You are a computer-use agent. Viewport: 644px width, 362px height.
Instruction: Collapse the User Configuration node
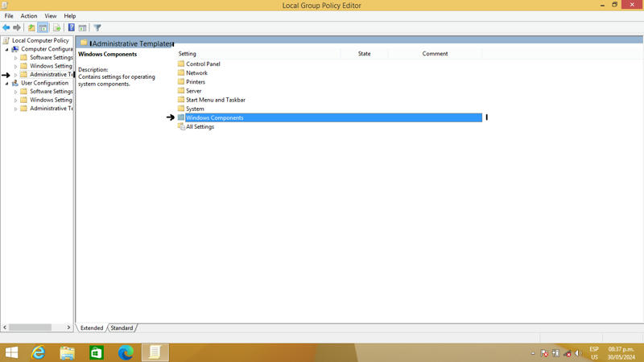7,84
